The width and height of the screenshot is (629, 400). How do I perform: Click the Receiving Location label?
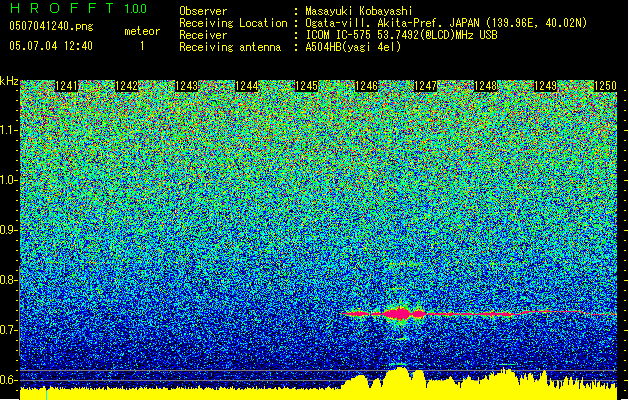point(233,23)
